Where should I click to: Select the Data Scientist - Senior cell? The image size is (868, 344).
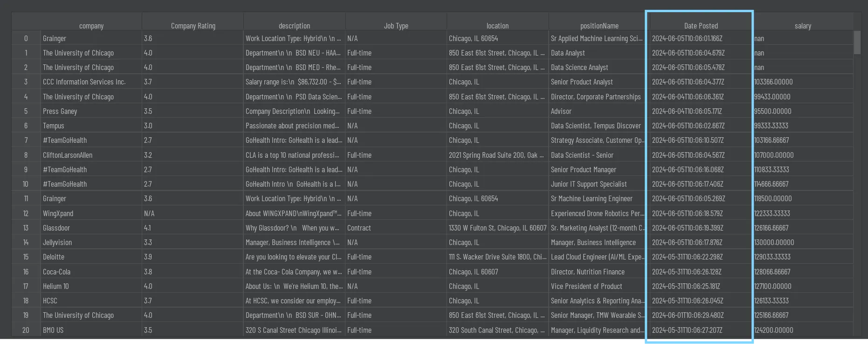point(599,155)
